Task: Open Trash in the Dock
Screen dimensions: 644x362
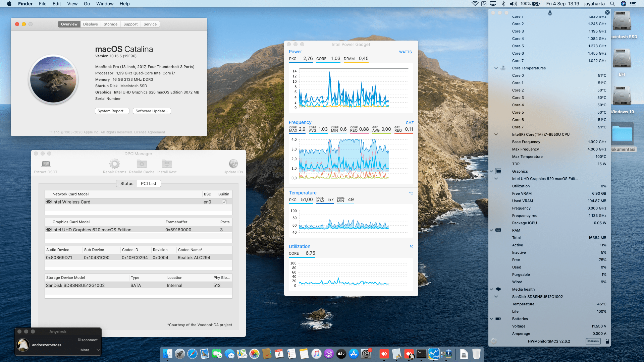Action: coord(476,354)
